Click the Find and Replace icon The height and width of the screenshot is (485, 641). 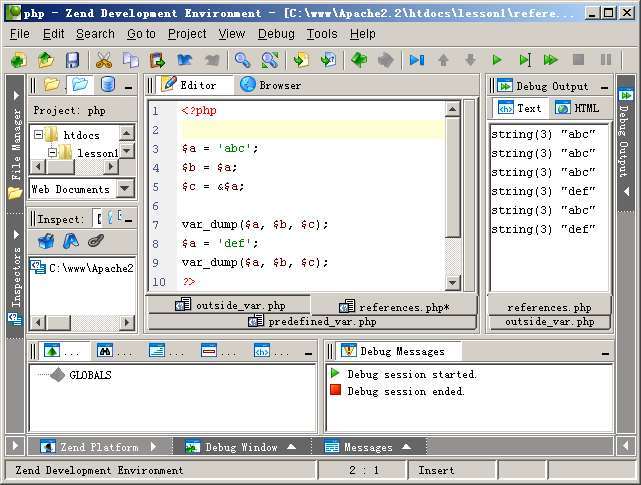270,60
